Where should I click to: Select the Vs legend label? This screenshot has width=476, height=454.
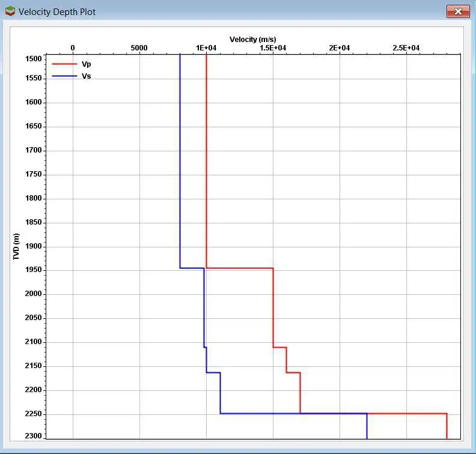[x=86, y=76]
